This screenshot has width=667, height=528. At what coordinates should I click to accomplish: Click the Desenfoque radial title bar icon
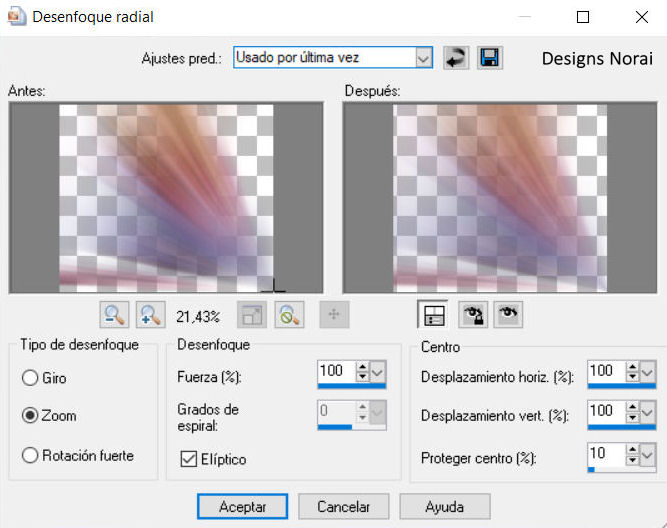click(17, 17)
